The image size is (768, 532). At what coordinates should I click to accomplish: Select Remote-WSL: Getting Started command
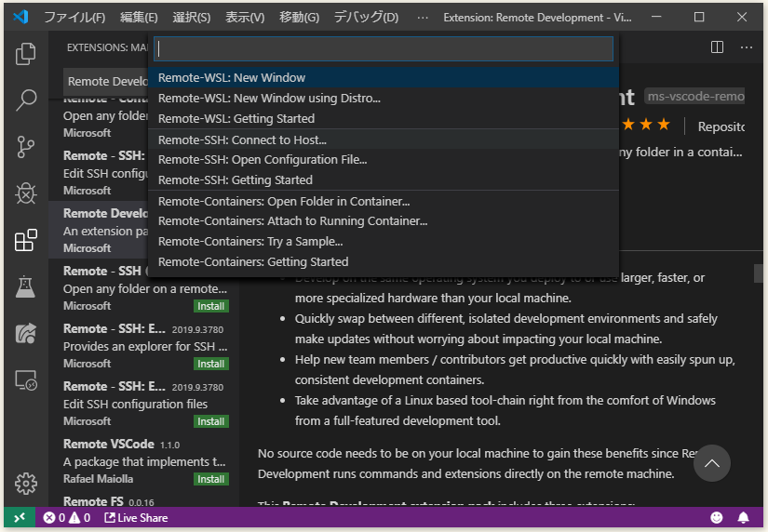click(384, 118)
